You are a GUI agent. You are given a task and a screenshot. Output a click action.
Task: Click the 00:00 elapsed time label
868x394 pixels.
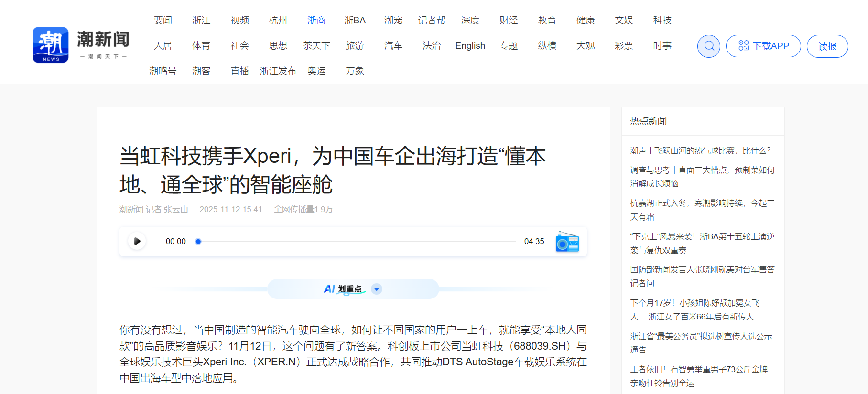click(x=175, y=242)
